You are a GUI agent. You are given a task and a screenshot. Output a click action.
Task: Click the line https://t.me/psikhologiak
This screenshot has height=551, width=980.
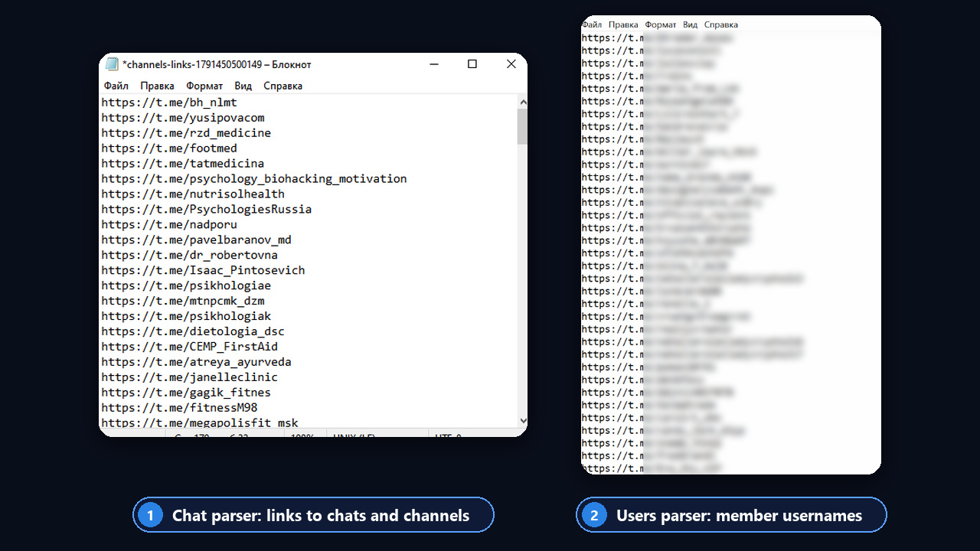pos(186,317)
